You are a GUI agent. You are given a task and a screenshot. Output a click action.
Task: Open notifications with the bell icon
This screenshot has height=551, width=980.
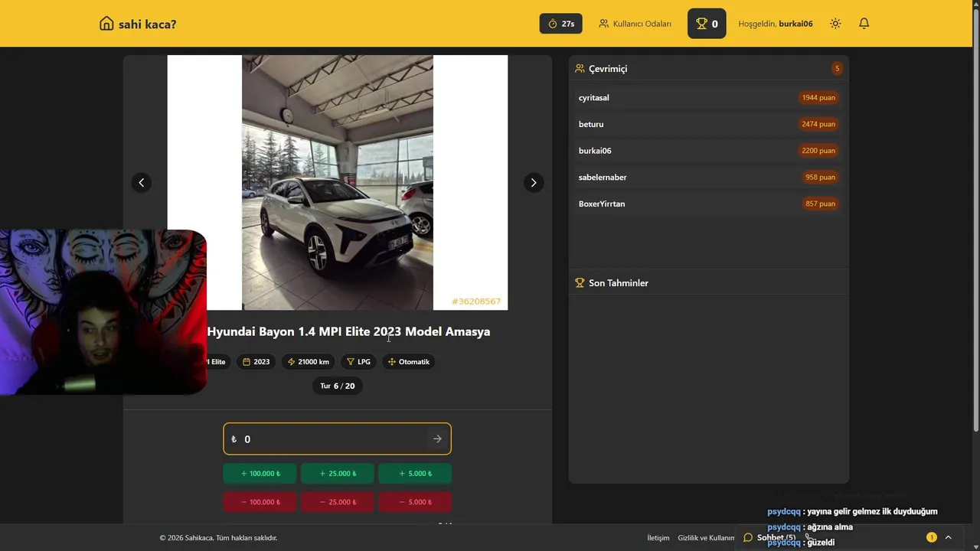point(864,24)
